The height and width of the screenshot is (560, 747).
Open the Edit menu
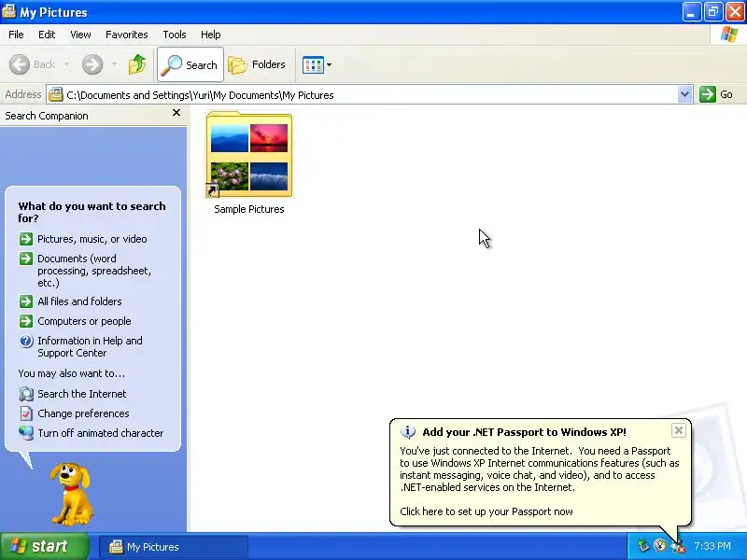[x=47, y=35]
